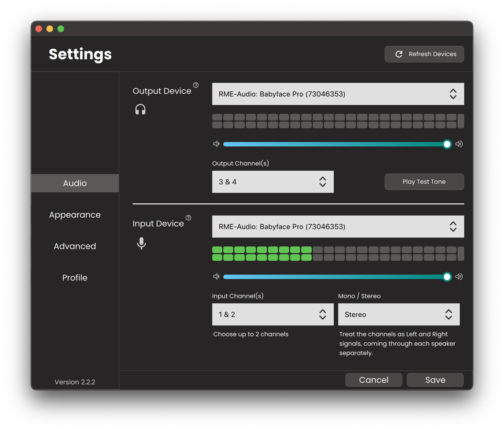The width and height of the screenshot is (504, 431).
Task: Click Refresh Devices
Action: tap(424, 54)
